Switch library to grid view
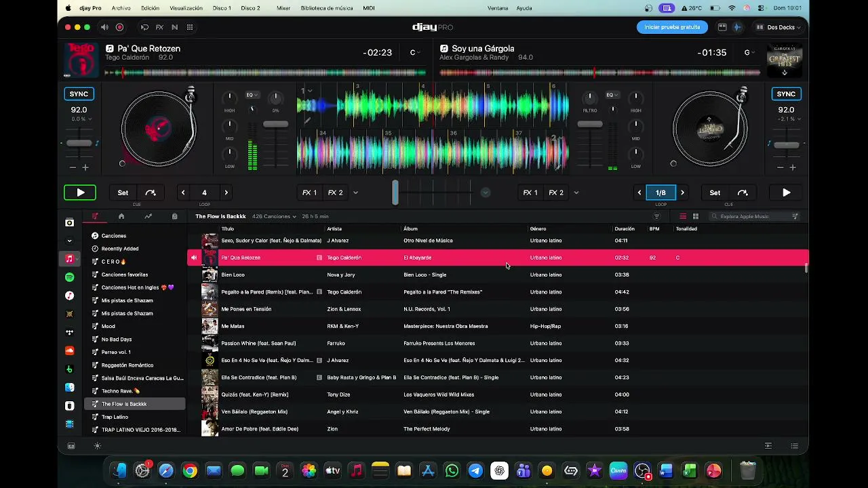The height and width of the screenshot is (488, 868). 696,216
